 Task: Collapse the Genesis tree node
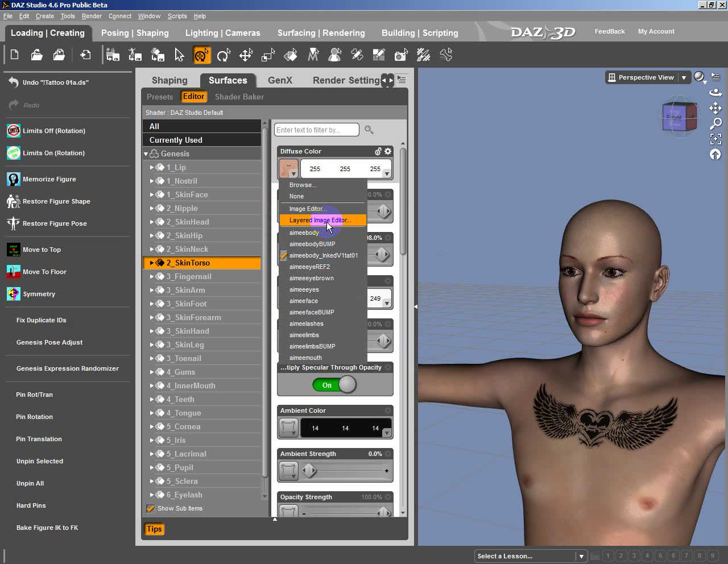146,154
